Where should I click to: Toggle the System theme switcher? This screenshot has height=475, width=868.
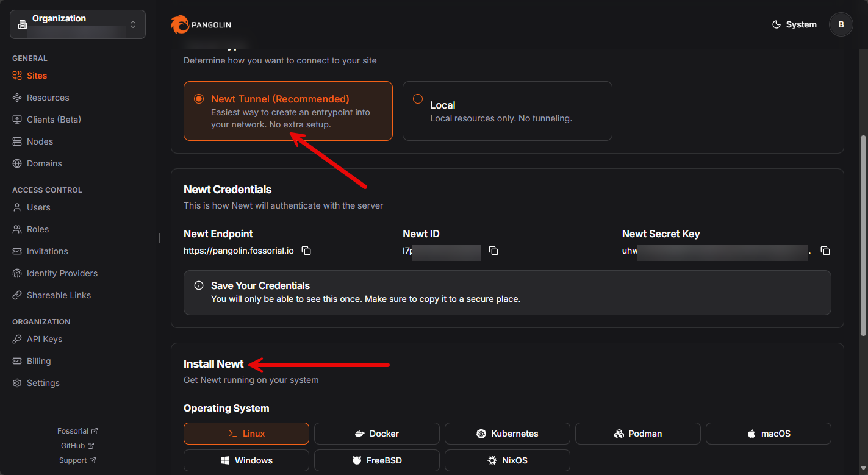pos(794,24)
